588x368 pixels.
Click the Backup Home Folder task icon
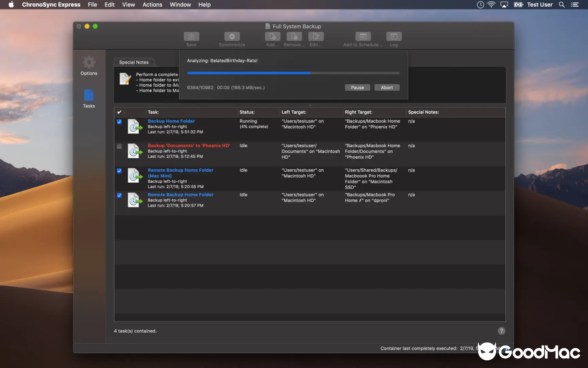134,126
